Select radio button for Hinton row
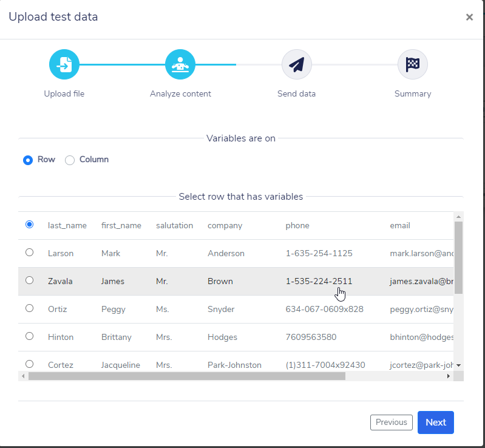485x448 pixels. [29, 336]
